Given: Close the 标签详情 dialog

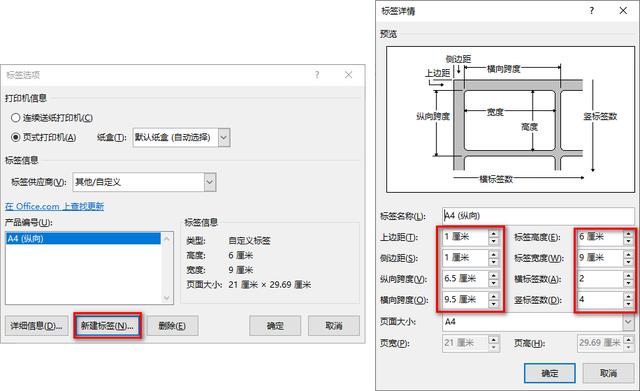Looking at the screenshot, I should (623, 11).
